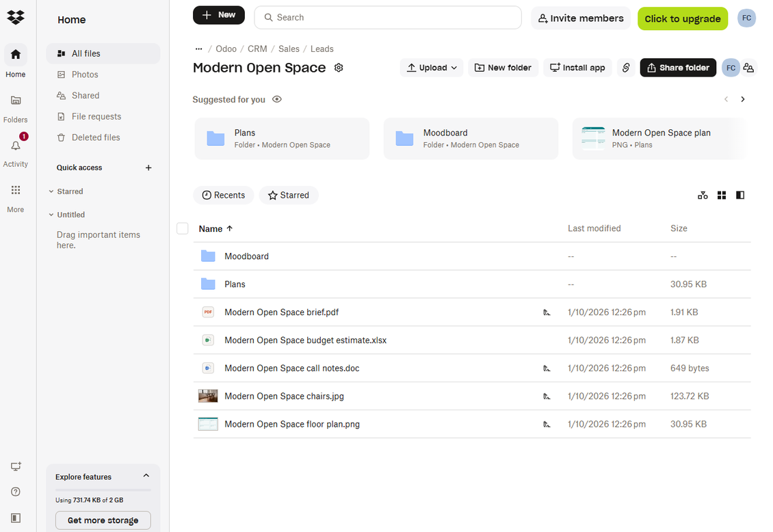Hide suggestions with the eye icon
This screenshot has height=532, width=773.
point(277,100)
